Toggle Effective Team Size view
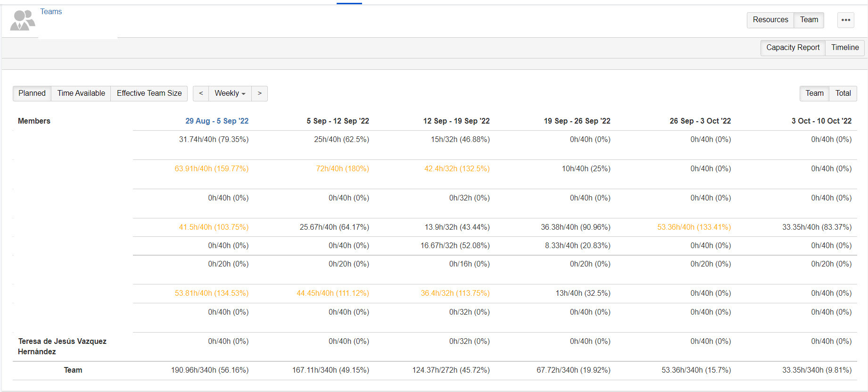Screen dimensions: 868x392 (x=149, y=93)
